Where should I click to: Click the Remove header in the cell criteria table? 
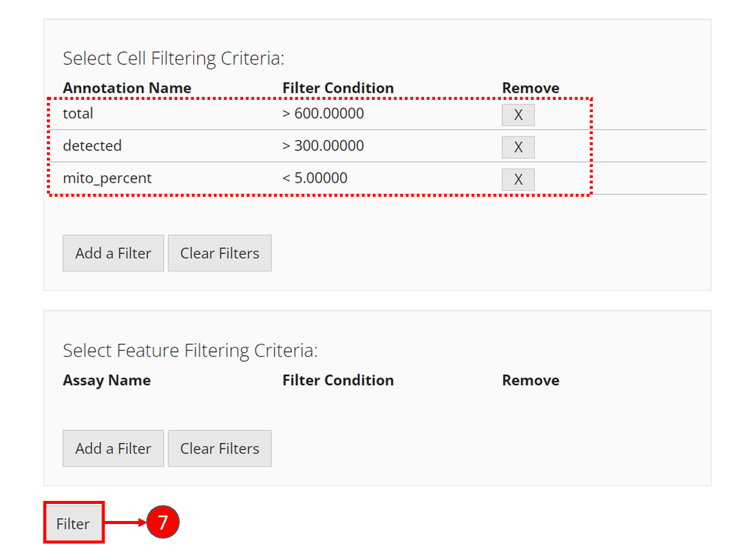(530, 88)
